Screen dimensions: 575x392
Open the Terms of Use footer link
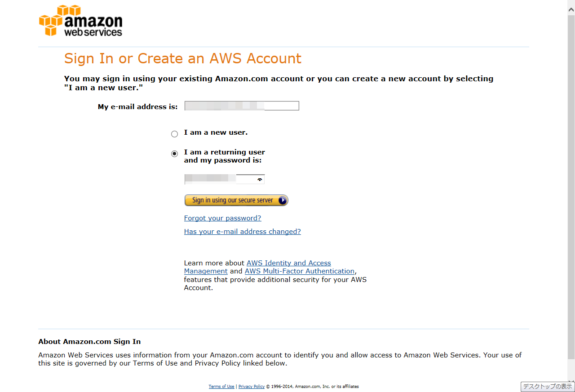click(221, 387)
